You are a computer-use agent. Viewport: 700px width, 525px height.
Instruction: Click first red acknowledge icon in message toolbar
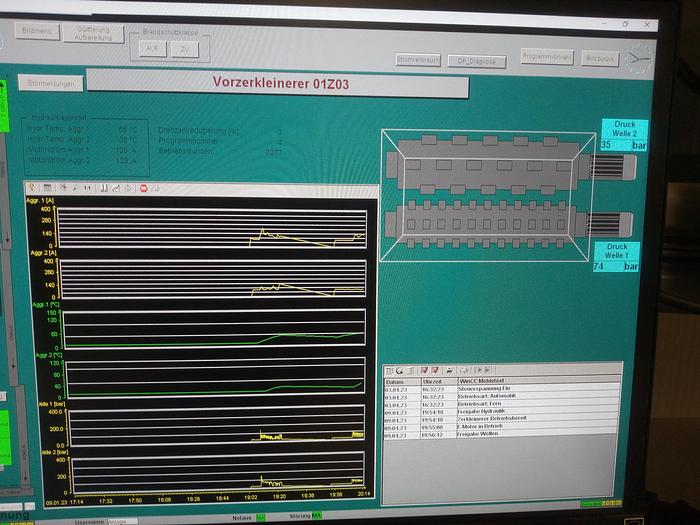pyautogui.click(x=423, y=370)
